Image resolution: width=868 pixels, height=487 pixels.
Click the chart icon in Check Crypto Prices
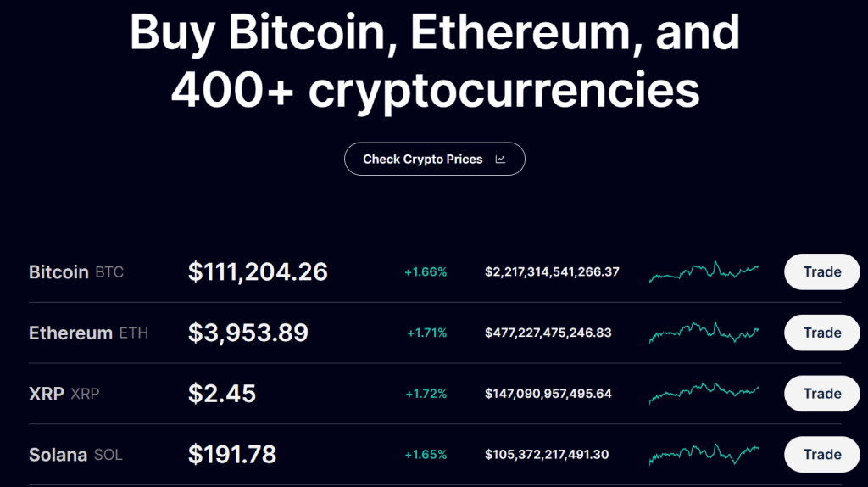pos(501,160)
